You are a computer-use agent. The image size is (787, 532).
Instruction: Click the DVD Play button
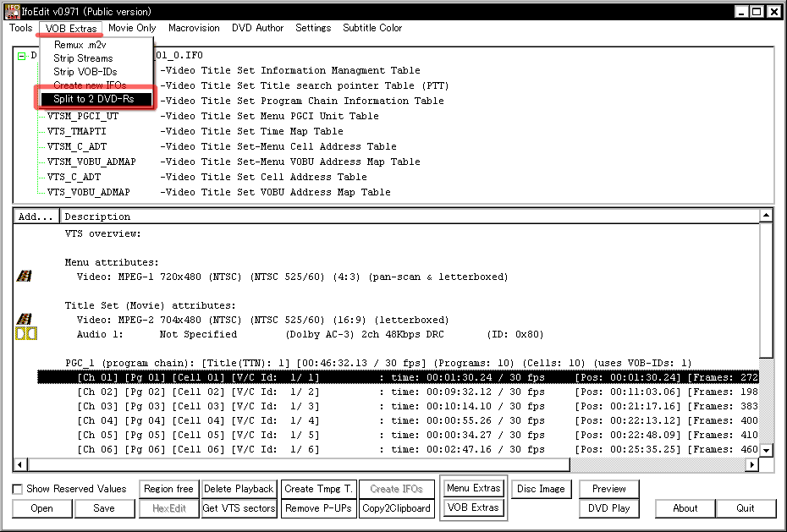608,508
